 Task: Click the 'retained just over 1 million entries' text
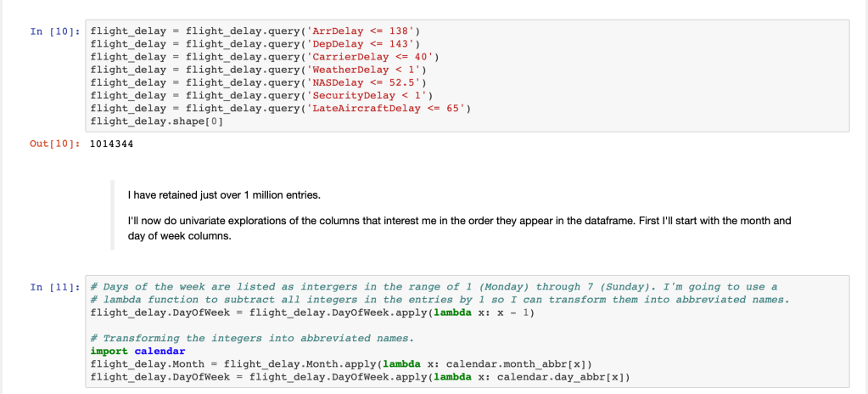pyautogui.click(x=224, y=195)
